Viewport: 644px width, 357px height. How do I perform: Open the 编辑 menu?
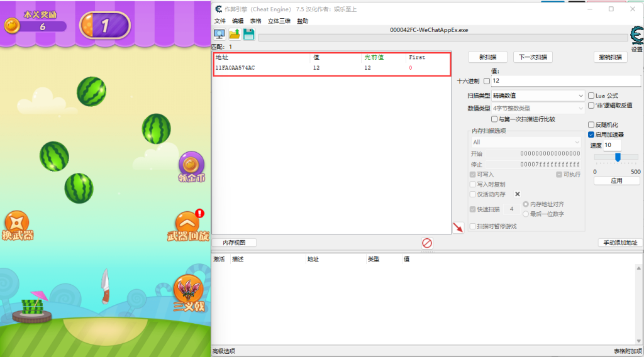click(x=238, y=21)
